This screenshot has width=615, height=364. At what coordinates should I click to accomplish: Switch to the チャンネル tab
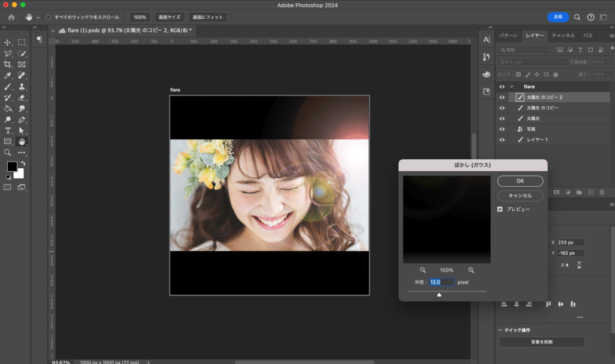point(563,35)
